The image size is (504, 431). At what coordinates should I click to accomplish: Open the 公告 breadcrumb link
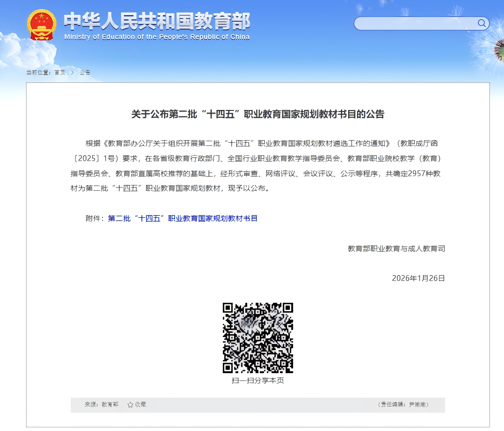[85, 73]
